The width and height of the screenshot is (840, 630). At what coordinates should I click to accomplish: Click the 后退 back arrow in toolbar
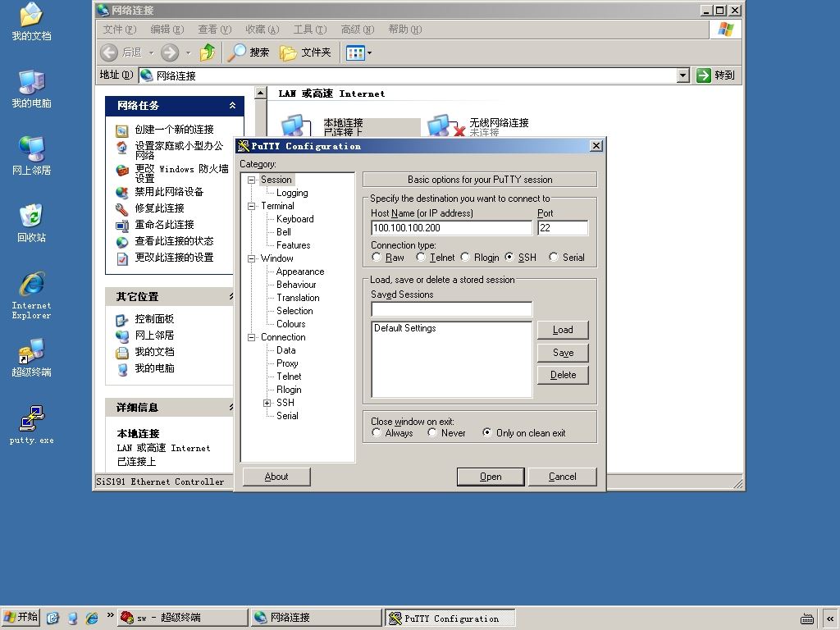[109, 52]
